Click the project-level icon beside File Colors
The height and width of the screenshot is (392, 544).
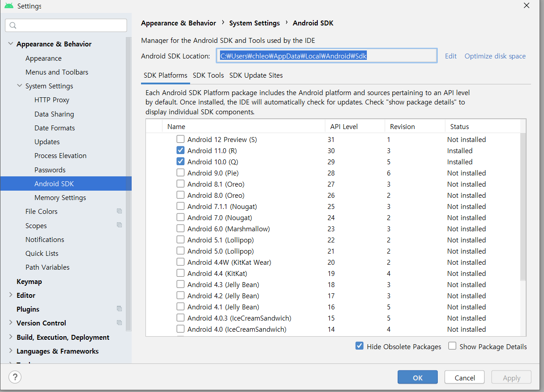(x=119, y=211)
